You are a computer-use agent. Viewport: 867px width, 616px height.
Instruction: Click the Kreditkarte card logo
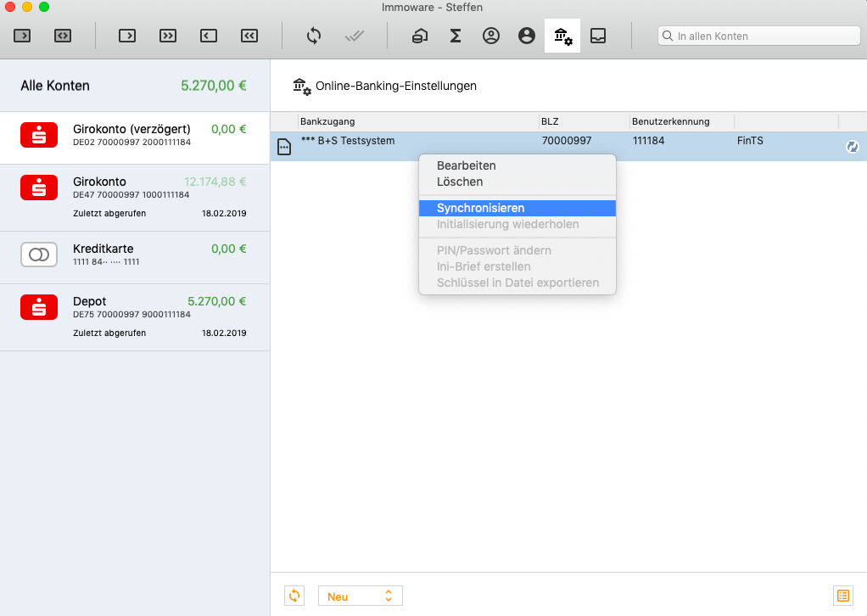39,255
